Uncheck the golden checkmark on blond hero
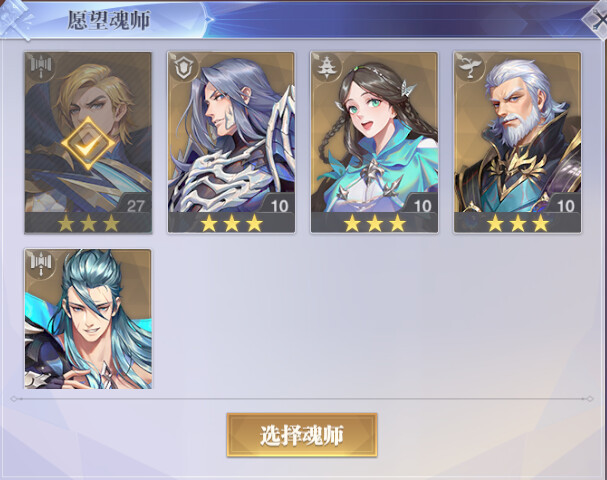Image resolution: width=607 pixels, height=480 pixels. coord(88,144)
